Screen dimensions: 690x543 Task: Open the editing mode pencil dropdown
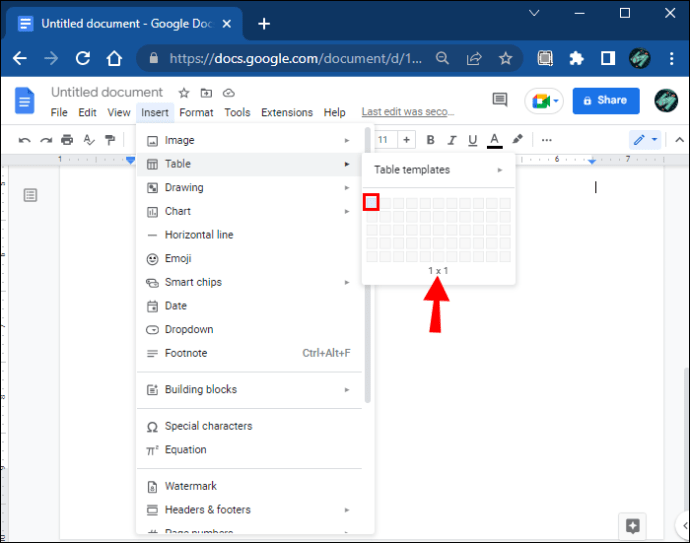[x=644, y=140]
